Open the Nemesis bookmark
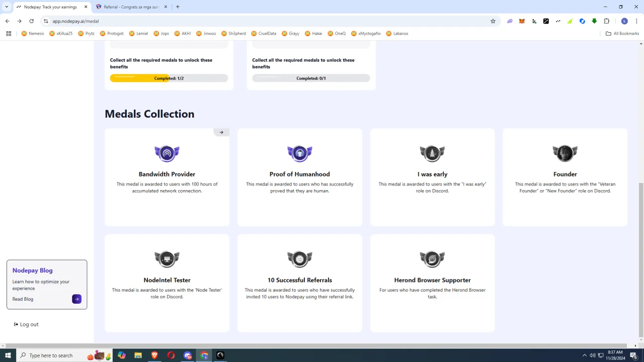Image resolution: width=644 pixels, height=362 pixels. tap(33, 34)
